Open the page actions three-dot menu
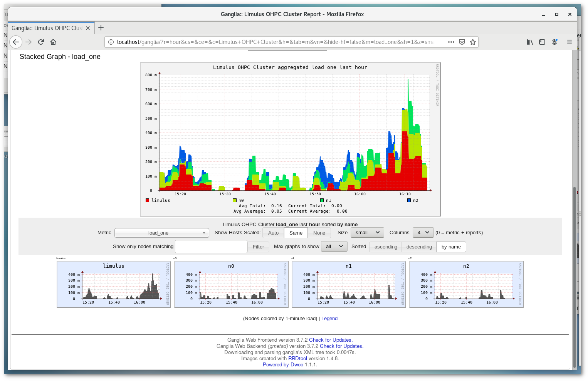The width and height of the screenshot is (588, 381). tap(451, 42)
